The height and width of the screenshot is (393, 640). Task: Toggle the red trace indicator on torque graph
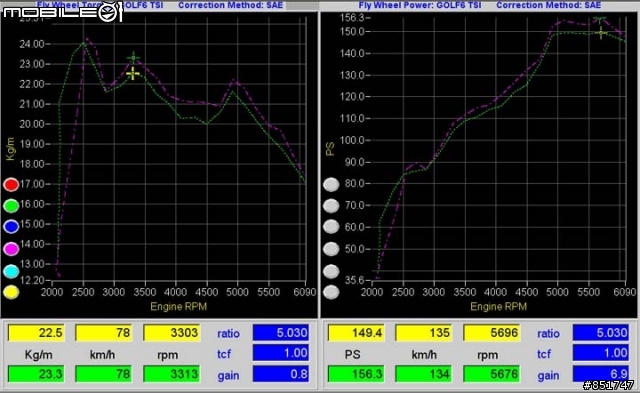pos(11,184)
